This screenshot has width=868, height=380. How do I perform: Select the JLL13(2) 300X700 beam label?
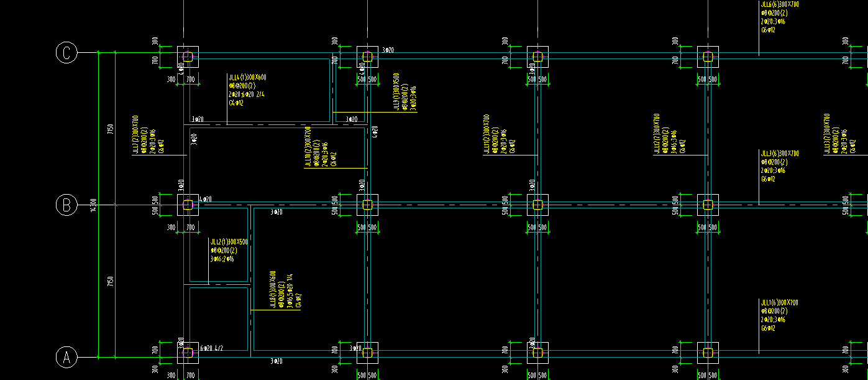839,134
